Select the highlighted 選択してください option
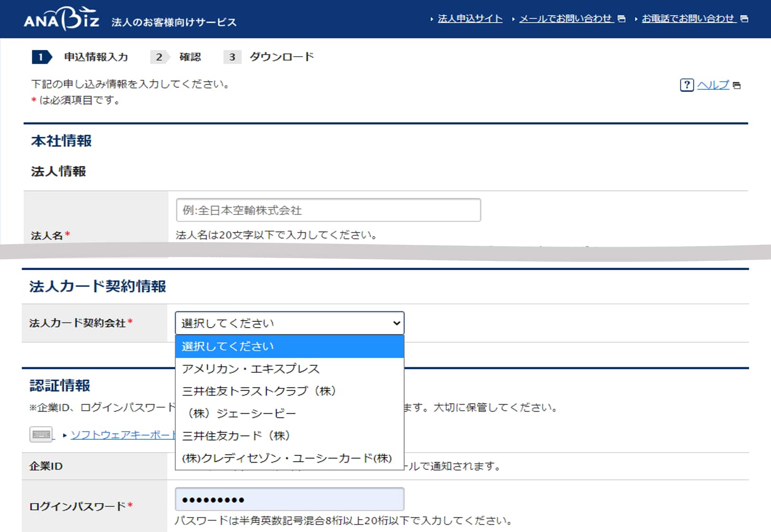This screenshot has width=771, height=532. [289, 347]
